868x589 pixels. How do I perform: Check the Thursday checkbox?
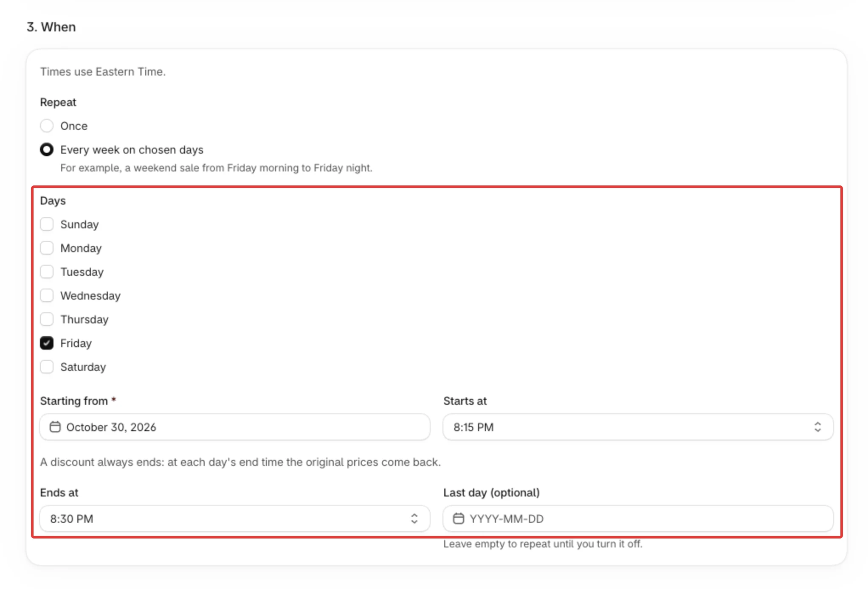pyautogui.click(x=47, y=320)
